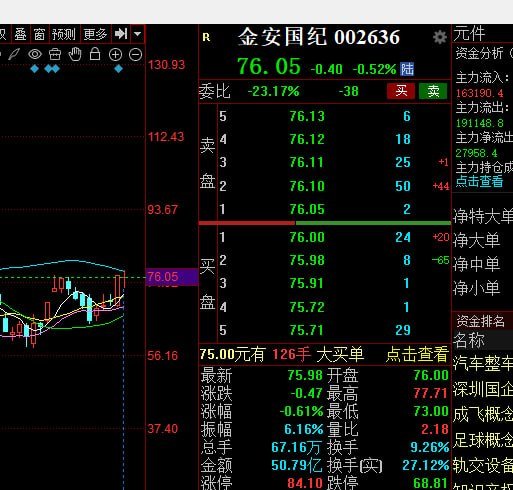
Task: Select sell level 4 price 76.12
Action: pyautogui.click(x=307, y=139)
